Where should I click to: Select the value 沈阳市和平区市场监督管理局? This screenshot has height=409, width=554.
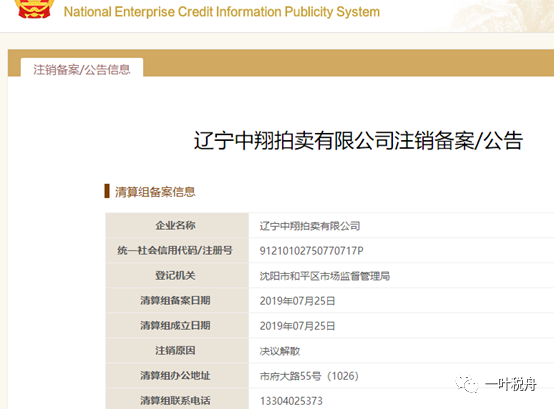[x=325, y=276]
